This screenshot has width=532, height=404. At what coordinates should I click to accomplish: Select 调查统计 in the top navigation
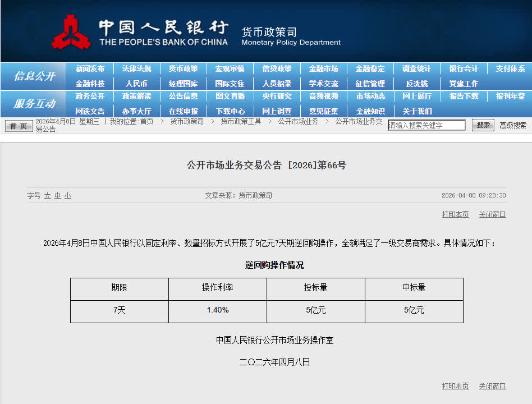pos(416,68)
